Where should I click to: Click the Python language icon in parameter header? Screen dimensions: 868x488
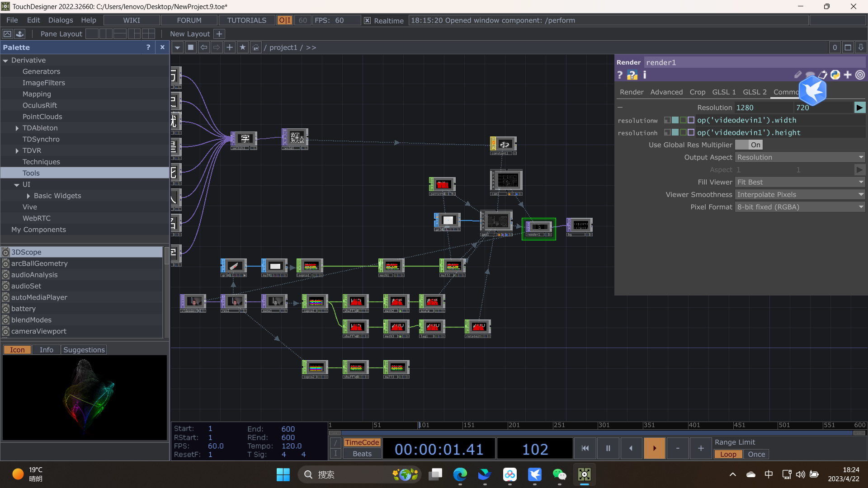tap(835, 75)
